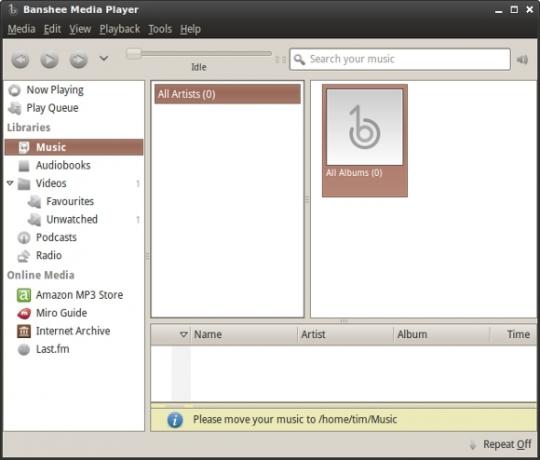The width and height of the screenshot is (540, 460).
Task: Click the Unwatched playlist icon
Action: 34,220
